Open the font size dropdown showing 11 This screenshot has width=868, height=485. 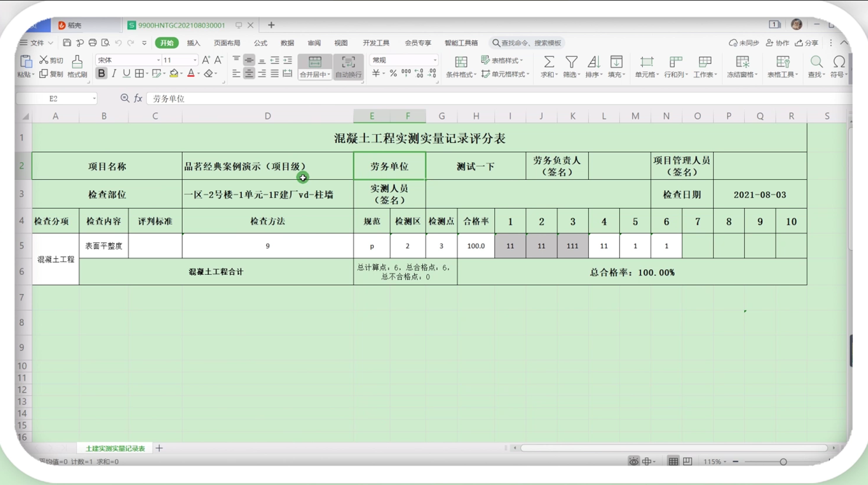coord(195,60)
